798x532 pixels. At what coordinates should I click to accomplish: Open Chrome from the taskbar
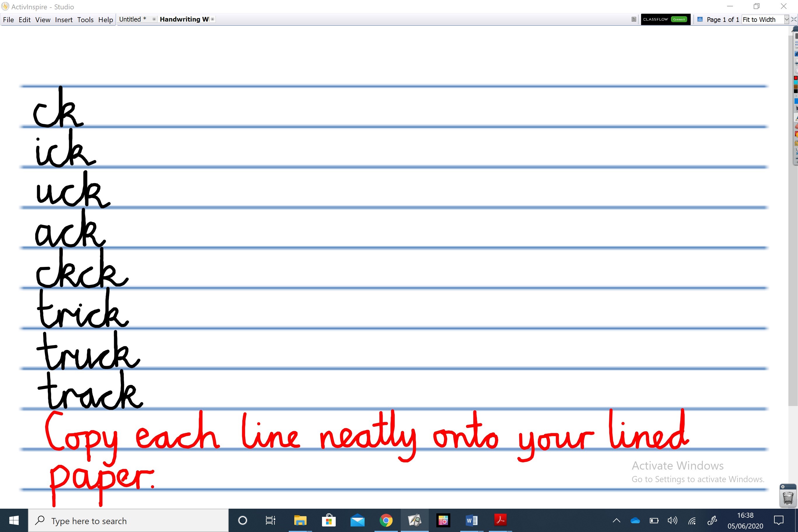[386, 520]
